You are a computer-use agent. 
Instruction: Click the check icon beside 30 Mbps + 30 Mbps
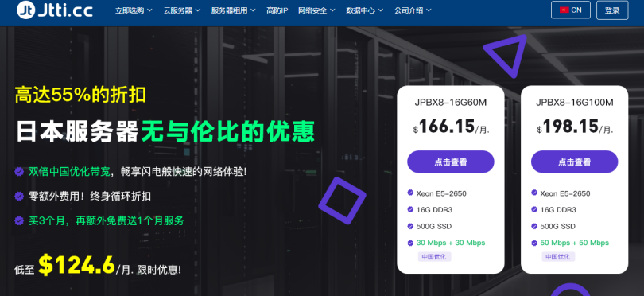[x=410, y=243]
